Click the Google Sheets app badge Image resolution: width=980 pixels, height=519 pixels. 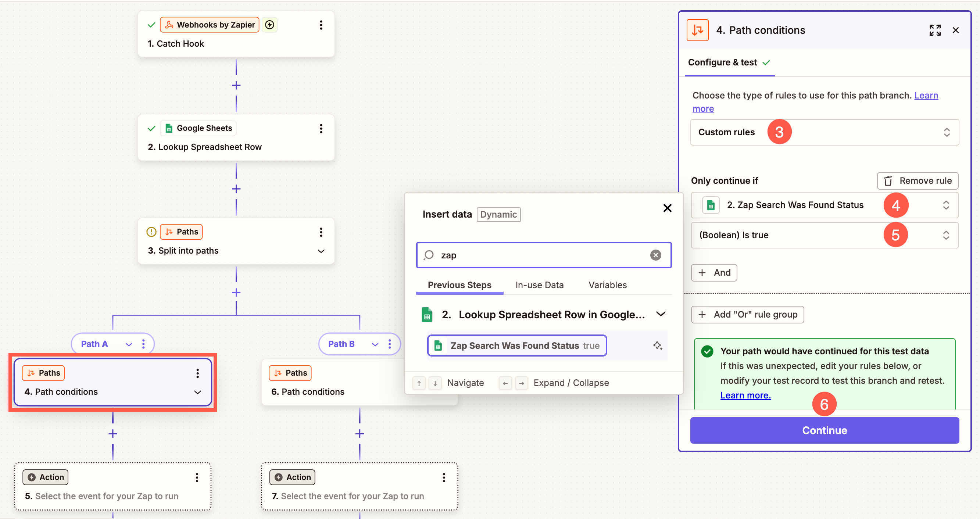(198, 128)
